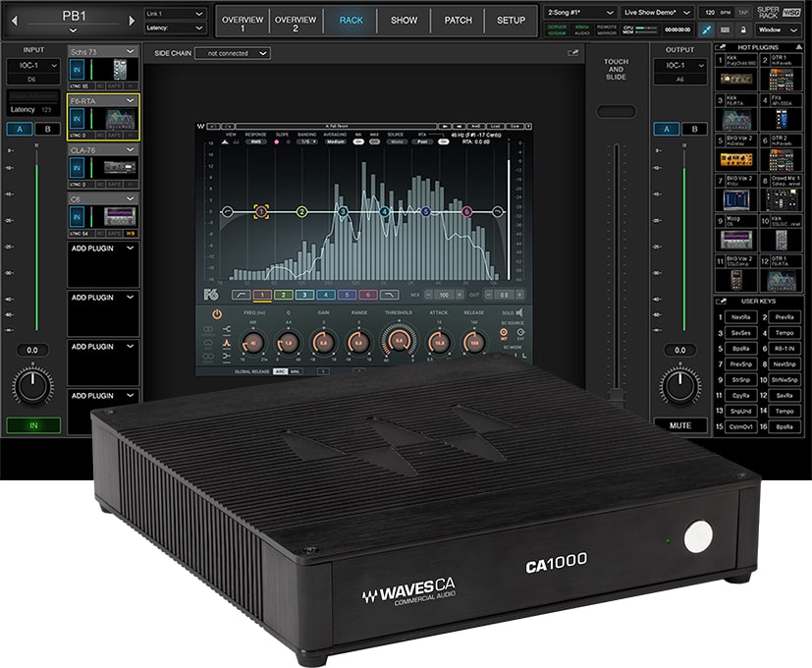
Task: Open C6 plugin thumbnail
Action: (120, 217)
